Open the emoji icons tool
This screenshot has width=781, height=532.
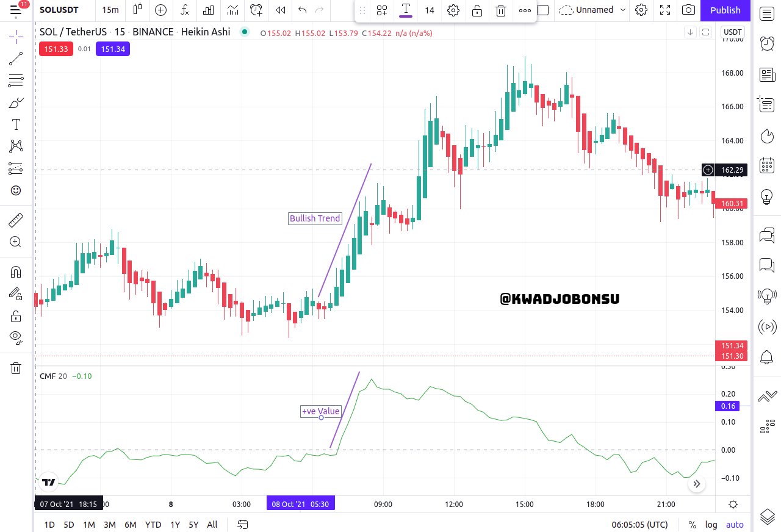pos(16,190)
